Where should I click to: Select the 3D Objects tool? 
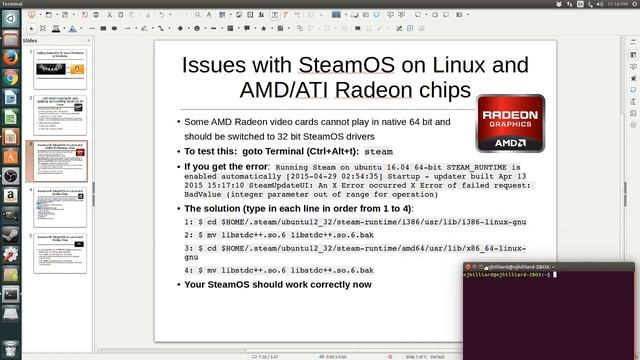[x=280, y=28]
